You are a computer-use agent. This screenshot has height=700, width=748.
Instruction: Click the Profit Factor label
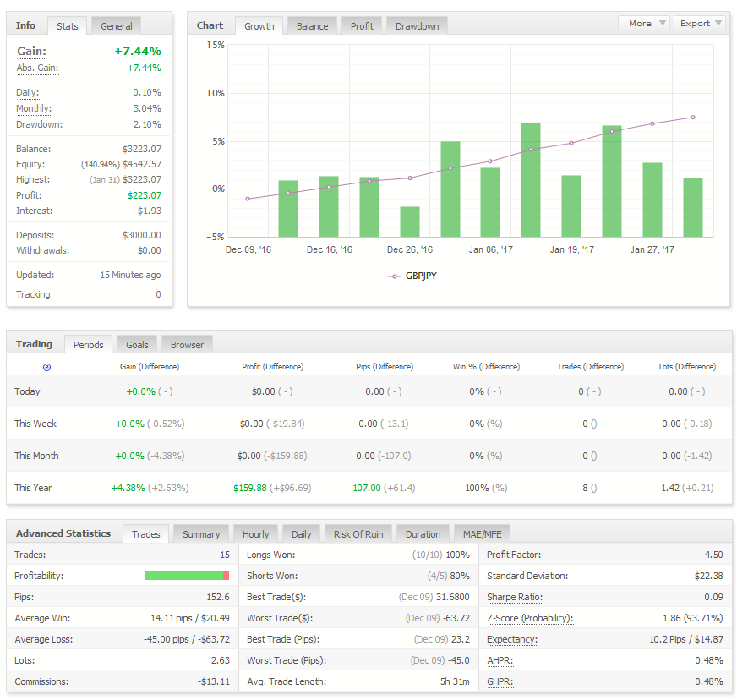[514, 555]
